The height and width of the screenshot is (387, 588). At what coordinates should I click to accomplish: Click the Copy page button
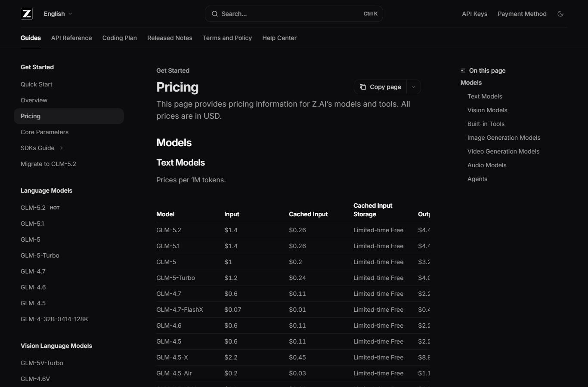coord(381,87)
